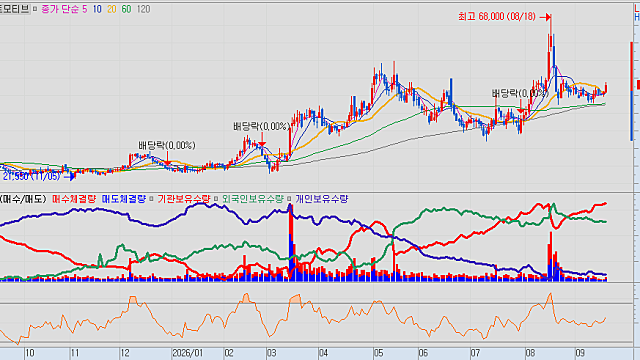This screenshot has width=640, height=360.
Task: Click the 06 month label on the time axis
Action: pos(423,353)
